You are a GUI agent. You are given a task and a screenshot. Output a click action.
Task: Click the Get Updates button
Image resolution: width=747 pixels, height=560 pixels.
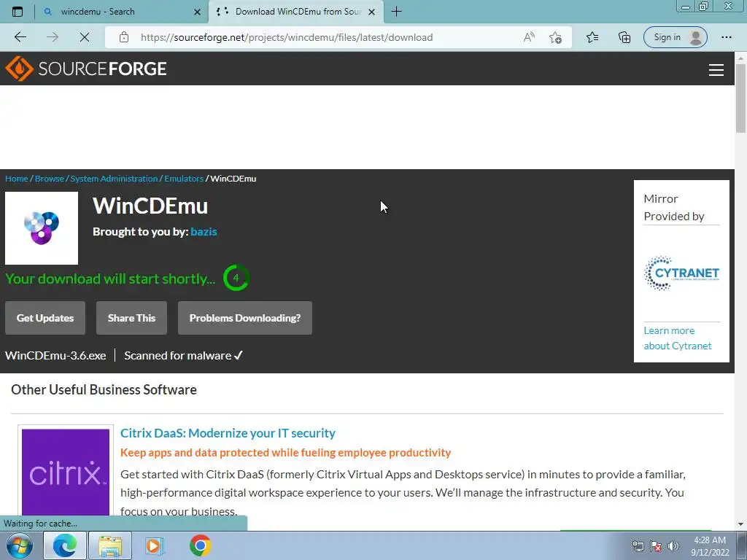[x=45, y=318]
